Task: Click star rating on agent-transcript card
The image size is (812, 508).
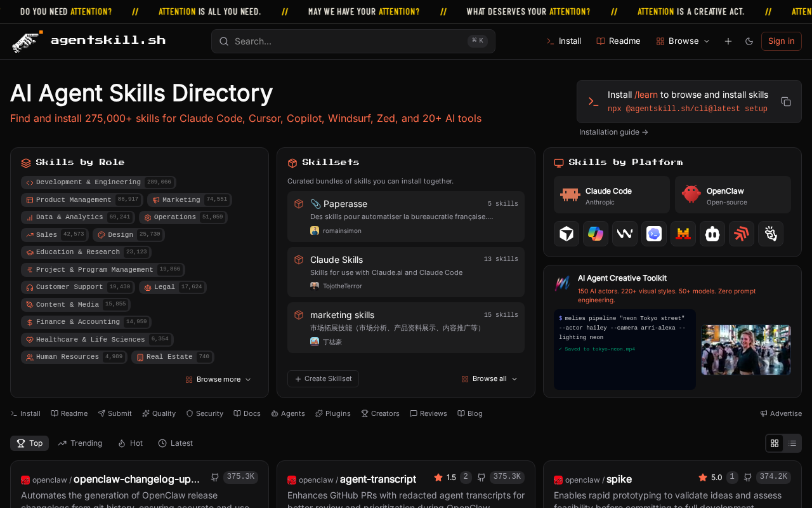Action: pyautogui.click(x=445, y=477)
